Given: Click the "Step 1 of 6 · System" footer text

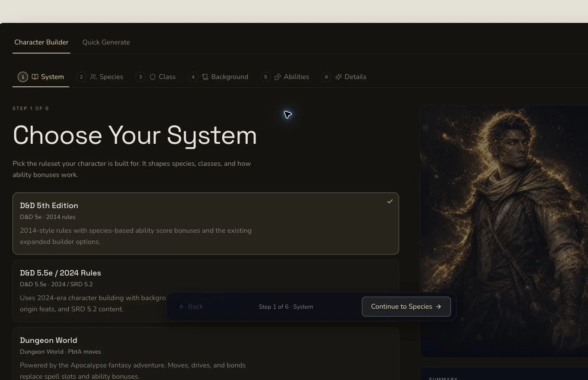Looking at the screenshot, I should (286, 307).
